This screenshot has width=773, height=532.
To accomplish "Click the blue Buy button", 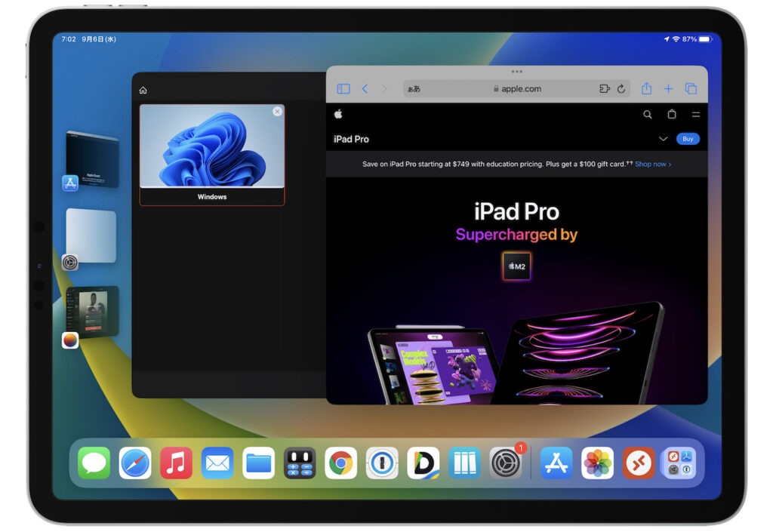I will (688, 139).
